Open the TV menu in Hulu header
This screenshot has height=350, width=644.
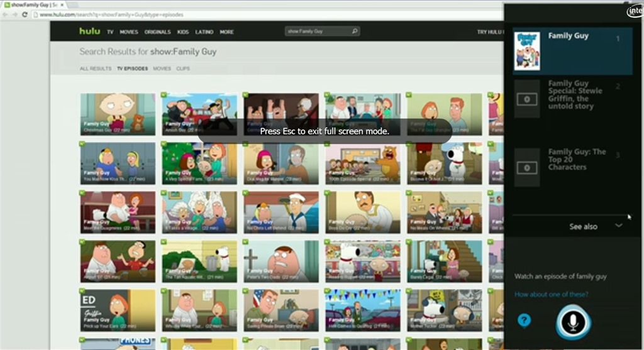[110, 32]
